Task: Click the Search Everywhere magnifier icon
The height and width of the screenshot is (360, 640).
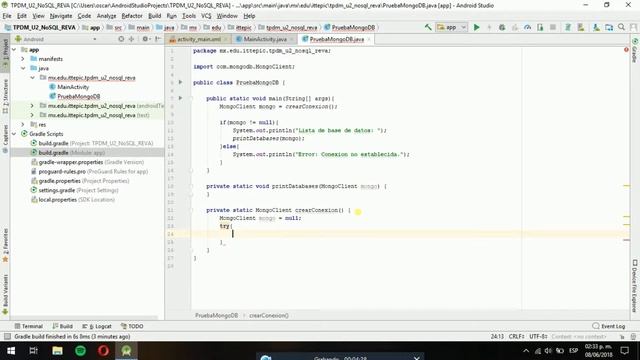Action: pos(622,27)
